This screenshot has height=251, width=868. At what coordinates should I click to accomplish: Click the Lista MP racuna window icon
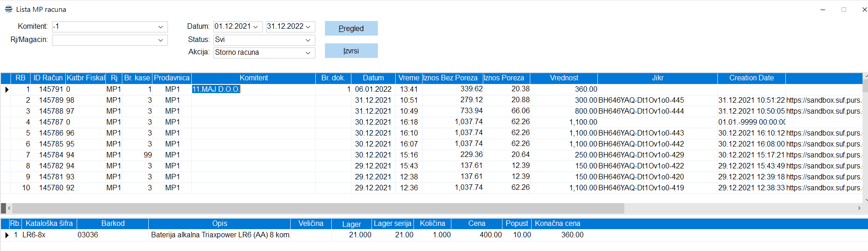8,9
